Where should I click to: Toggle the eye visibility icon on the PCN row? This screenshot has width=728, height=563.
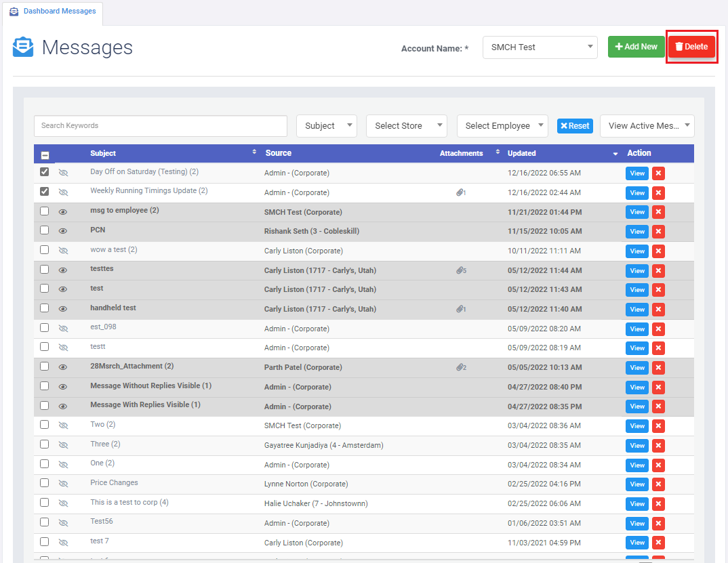(x=64, y=231)
